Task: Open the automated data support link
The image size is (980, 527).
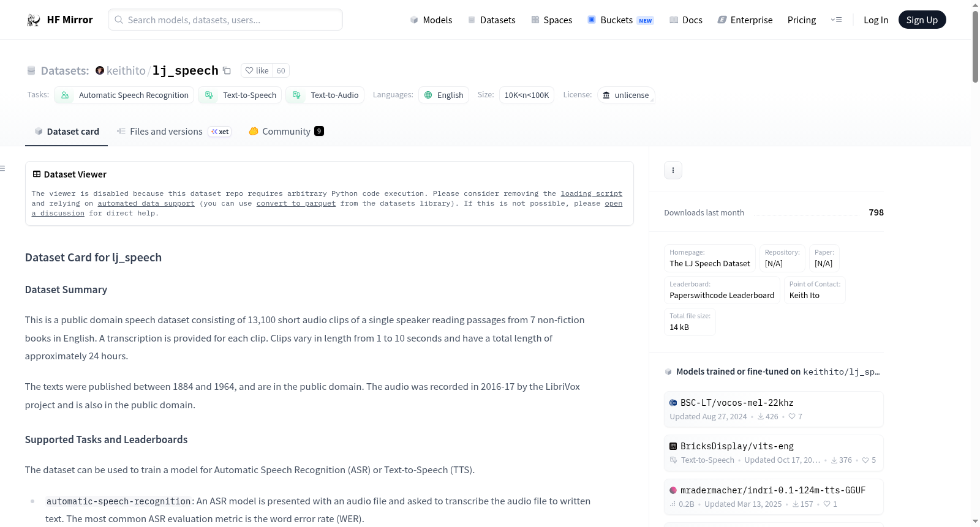Action: point(146,203)
